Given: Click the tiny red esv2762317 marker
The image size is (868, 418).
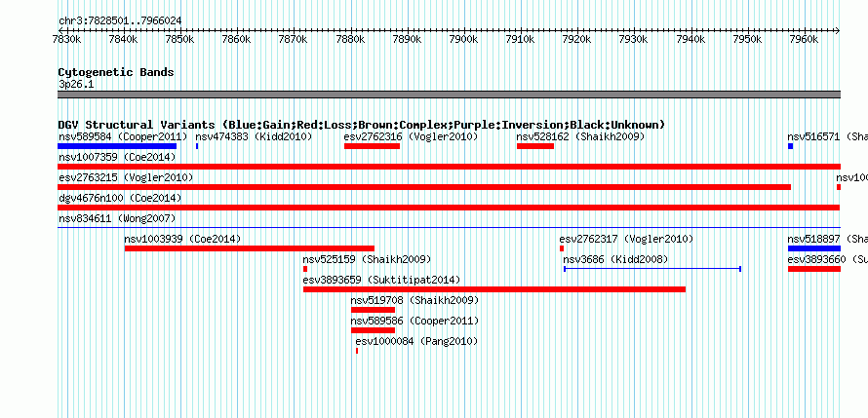Looking at the screenshot, I should 562,248.
